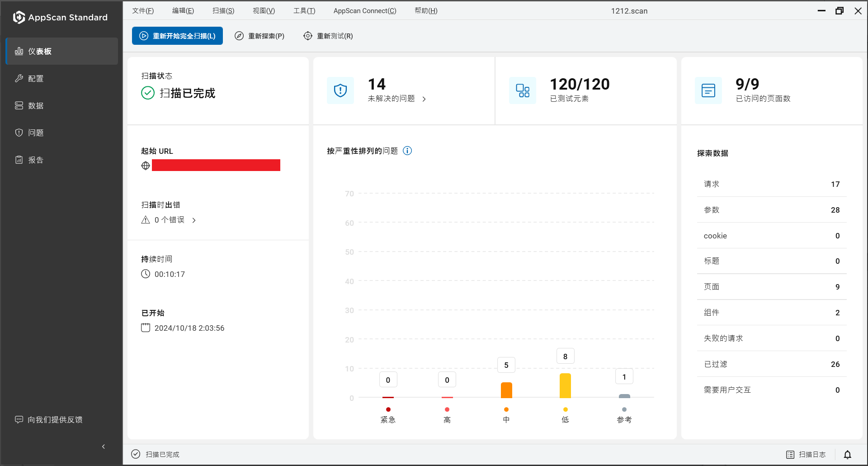The image size is (868, 466).
Task: Click 重新探索(P) toolbar button
Action: tap(260, 36)
